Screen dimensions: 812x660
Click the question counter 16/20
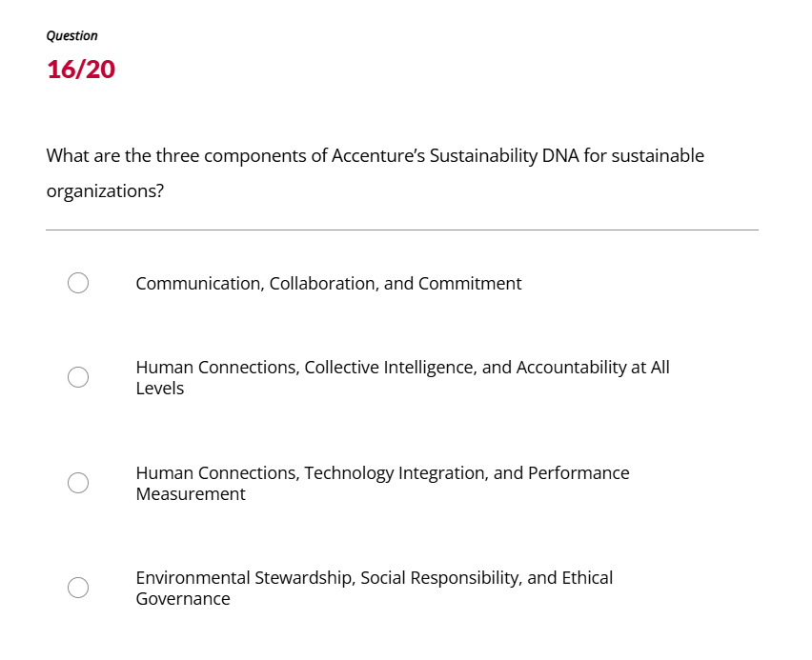[x=80, y=69]
